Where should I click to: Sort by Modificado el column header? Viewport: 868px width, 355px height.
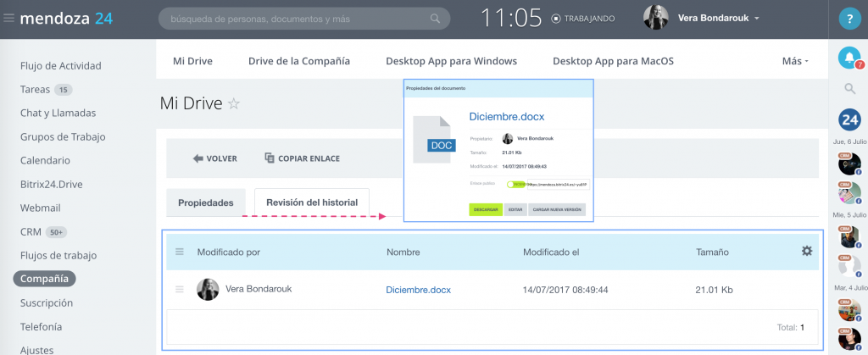[551, 252]
